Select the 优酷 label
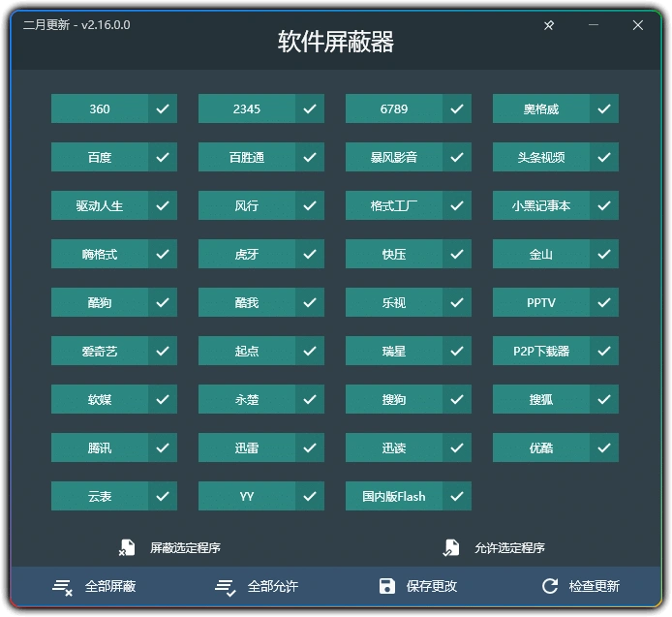This screenshot has height=617, width=672. pos(541,448)
